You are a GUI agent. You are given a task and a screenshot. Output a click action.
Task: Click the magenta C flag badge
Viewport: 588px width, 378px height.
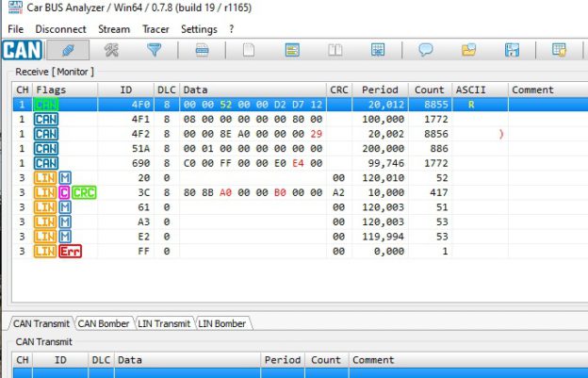point(64,192)
